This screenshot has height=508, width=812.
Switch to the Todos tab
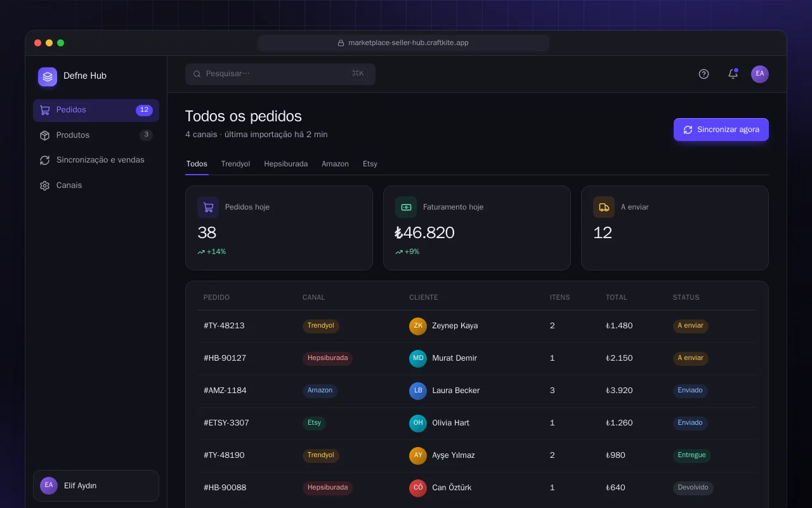pos(197,164)
